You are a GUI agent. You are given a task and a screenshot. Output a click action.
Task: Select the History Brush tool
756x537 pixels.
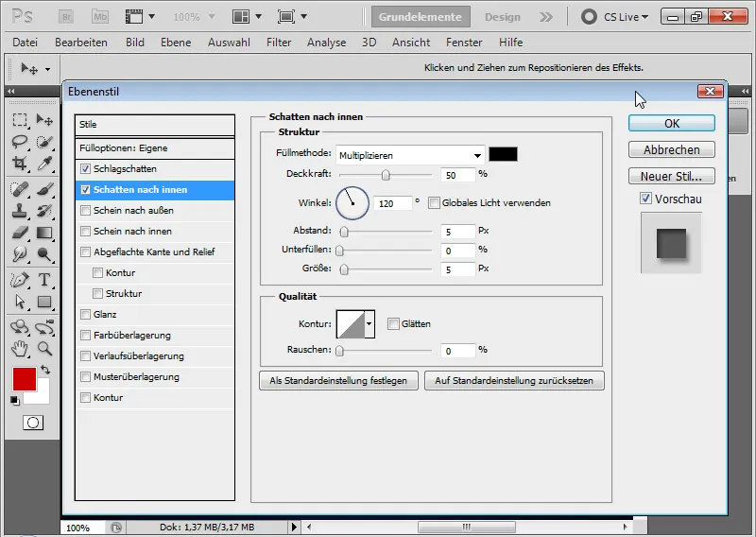click(x=44, y=211)
